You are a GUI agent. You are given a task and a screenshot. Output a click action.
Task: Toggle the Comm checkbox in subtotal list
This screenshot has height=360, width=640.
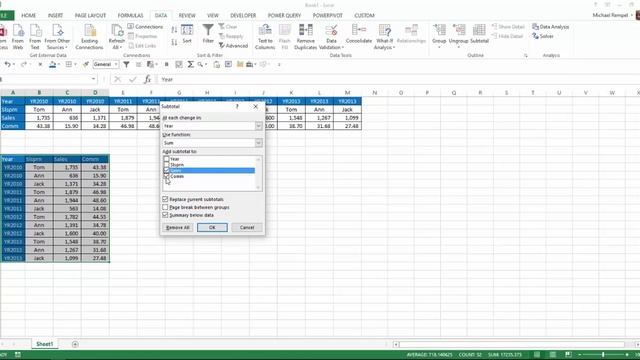coord(166,176)
